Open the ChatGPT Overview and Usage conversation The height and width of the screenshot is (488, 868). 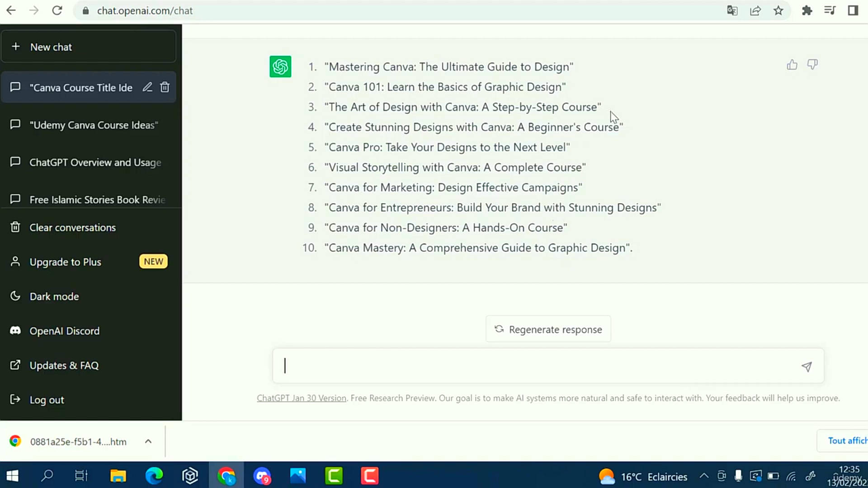(x=89, y=162)
